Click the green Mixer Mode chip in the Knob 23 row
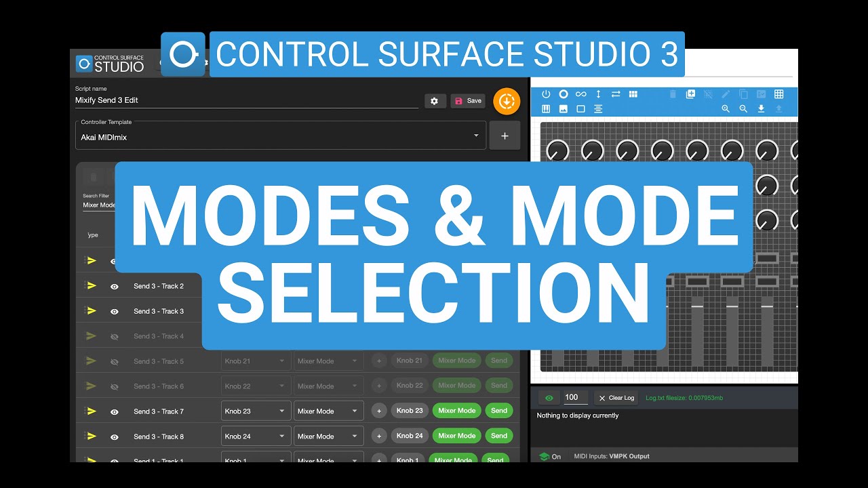868x488 pixels. point(456,411)
